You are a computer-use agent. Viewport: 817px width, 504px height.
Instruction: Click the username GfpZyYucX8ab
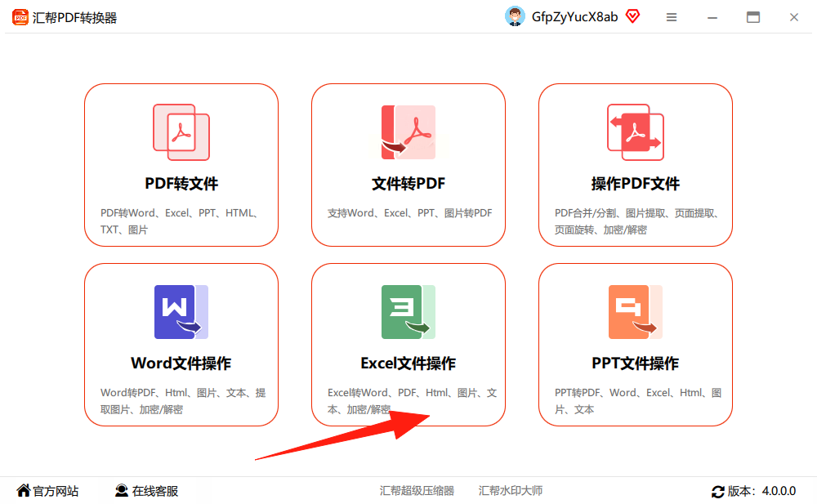click(574, 17)
